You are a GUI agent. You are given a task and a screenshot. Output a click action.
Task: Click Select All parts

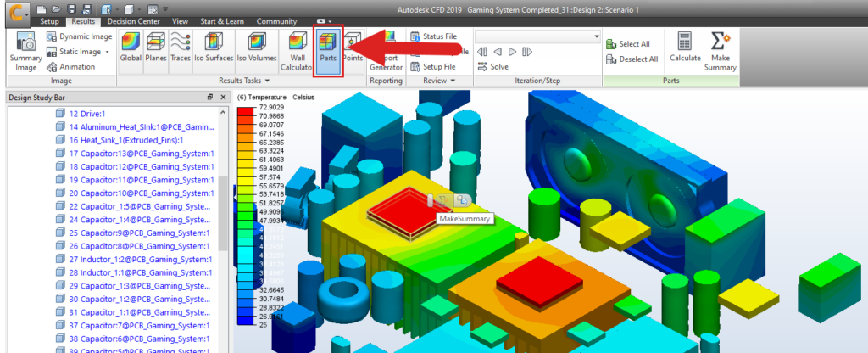pyautogui.click(x=628, y=44)
